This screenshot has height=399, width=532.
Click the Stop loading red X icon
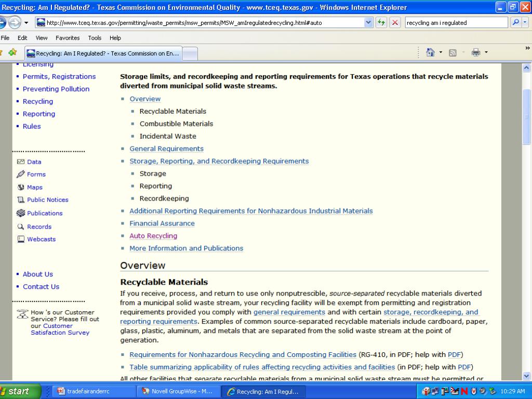tap(395, 23)
